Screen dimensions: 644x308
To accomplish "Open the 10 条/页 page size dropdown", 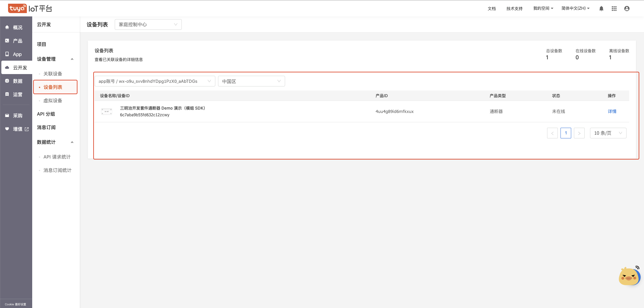I will [608, 133].
